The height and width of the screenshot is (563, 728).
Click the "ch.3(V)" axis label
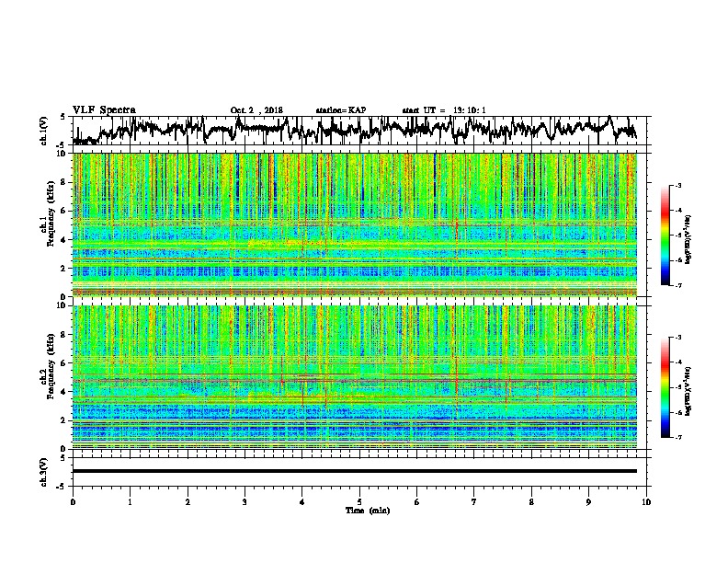(44, 472)
